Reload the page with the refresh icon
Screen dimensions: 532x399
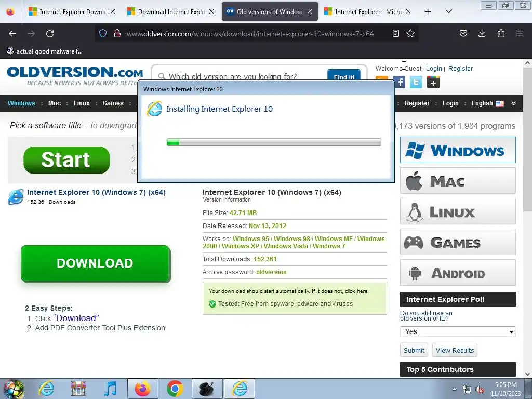(x=50, y=34)
